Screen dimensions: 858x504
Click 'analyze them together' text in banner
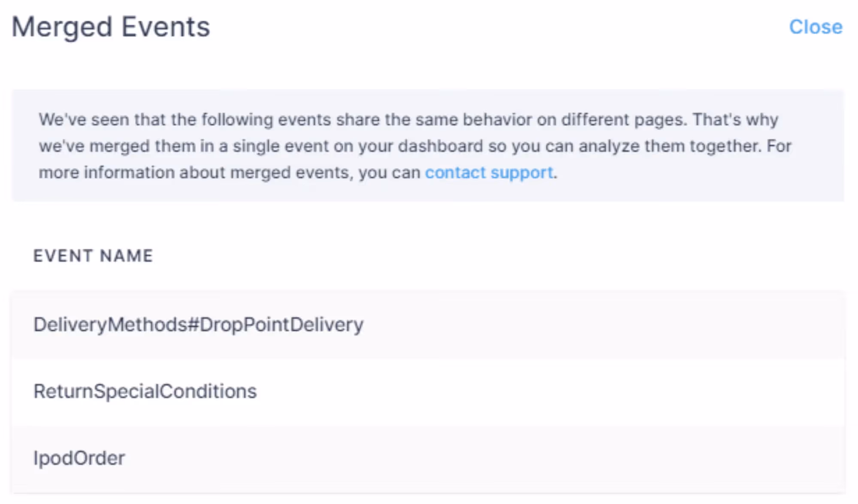point(669,146)
